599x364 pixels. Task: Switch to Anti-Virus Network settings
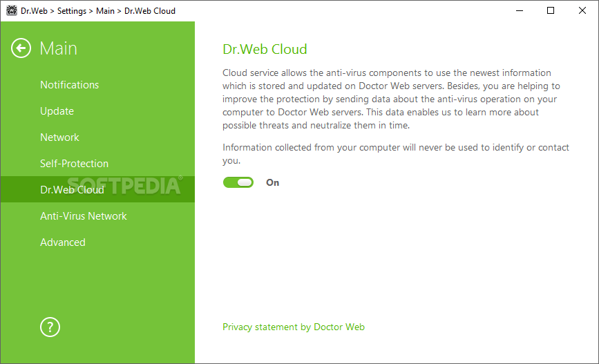[84, 216]
